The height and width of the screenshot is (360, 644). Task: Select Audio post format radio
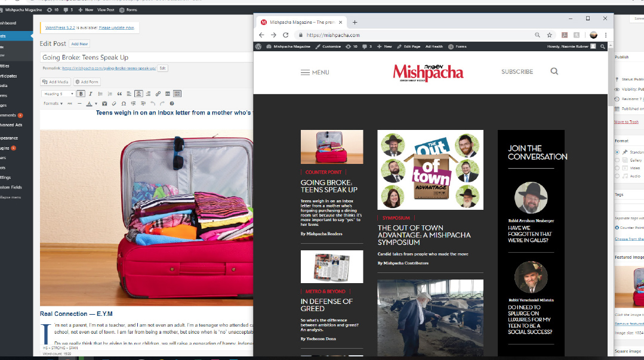(x=617, y=176)
